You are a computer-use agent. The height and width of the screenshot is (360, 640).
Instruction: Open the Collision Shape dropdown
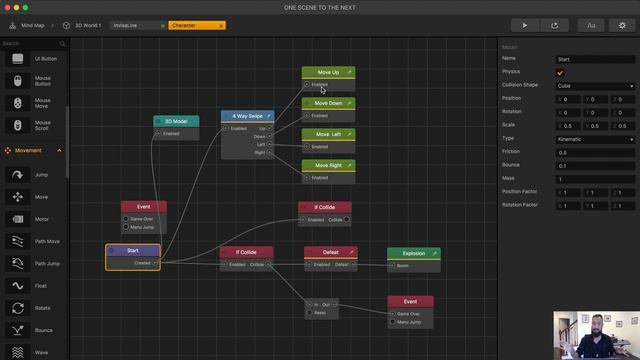click(595, 86)
